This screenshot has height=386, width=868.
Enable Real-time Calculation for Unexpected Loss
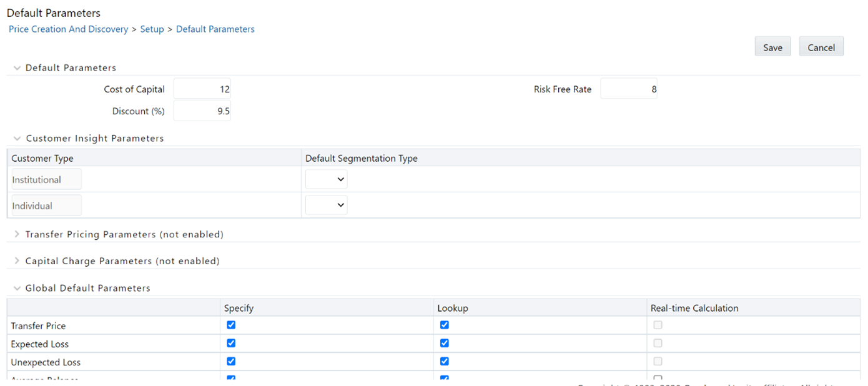(x=658, y=361)
